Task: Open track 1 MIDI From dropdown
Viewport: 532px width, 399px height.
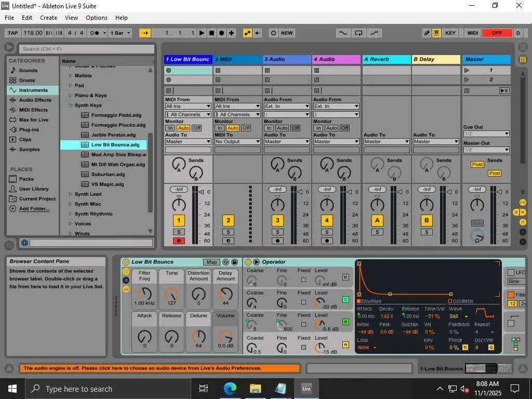Action: point(188,106)
